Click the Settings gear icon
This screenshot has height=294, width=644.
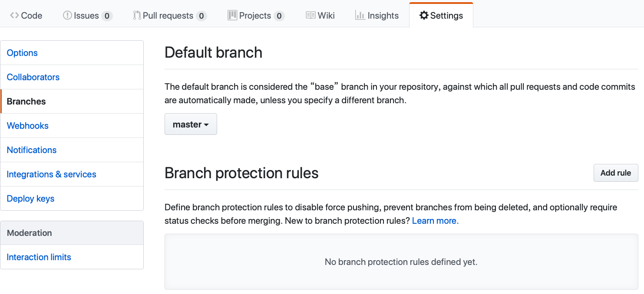424,16
